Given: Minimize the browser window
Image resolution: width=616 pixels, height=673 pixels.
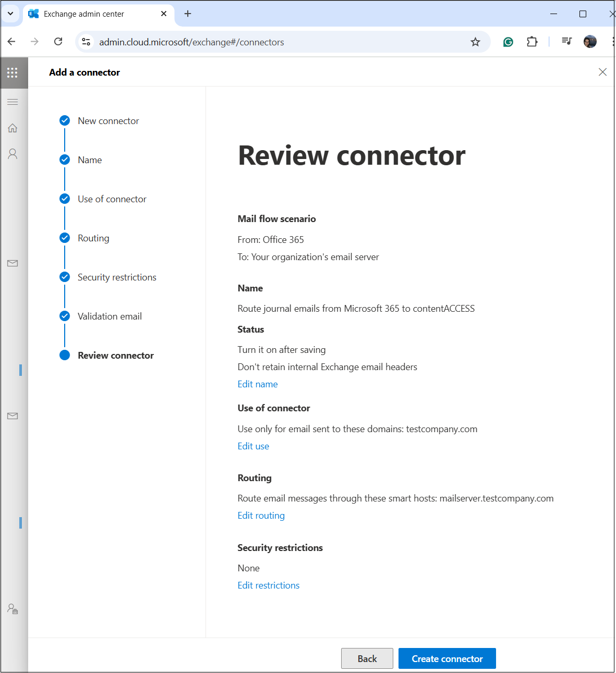Looking at the screenshot, I should (x=554, y=14).
